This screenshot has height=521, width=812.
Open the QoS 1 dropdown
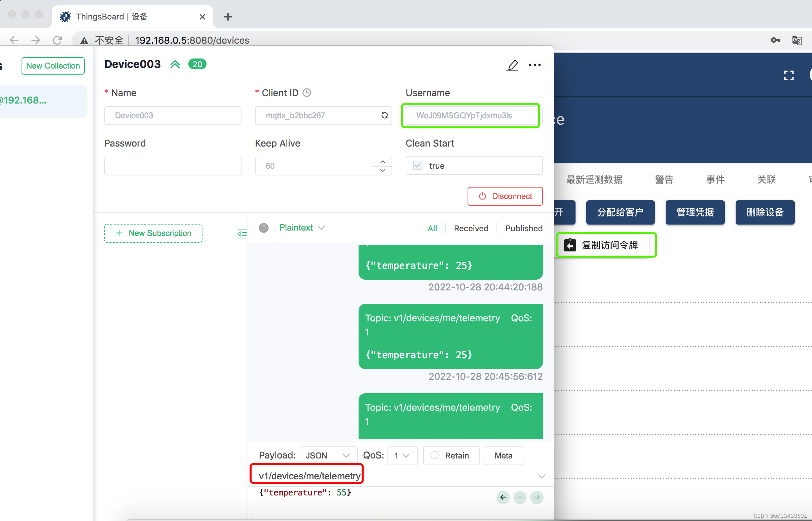402,455
